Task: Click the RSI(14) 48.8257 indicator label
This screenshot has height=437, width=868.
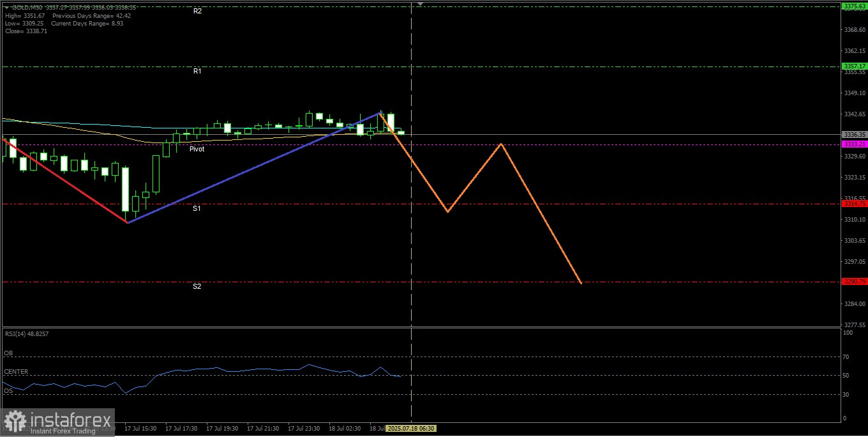Action: 27,333
